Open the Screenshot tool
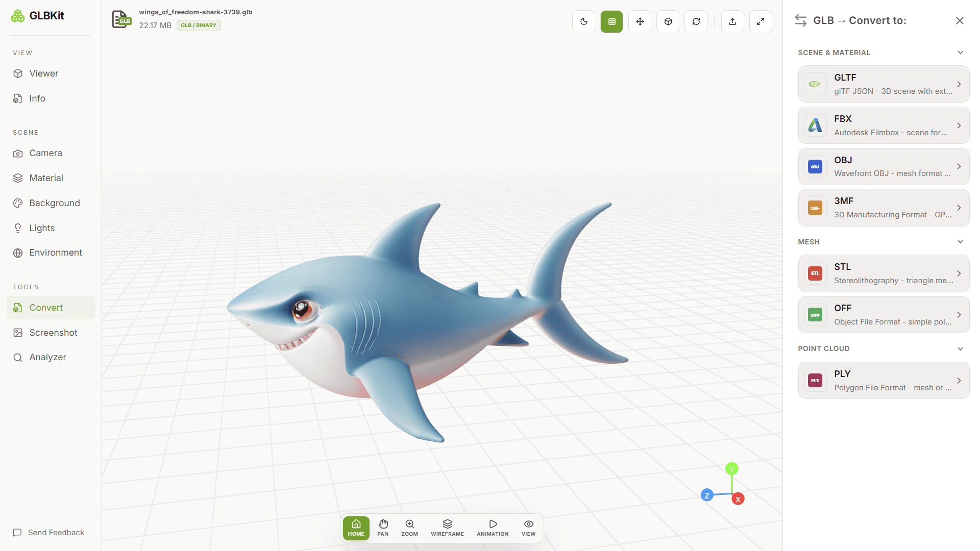The image size is (980, 551). pyautogui.click(x=51, y=333)
